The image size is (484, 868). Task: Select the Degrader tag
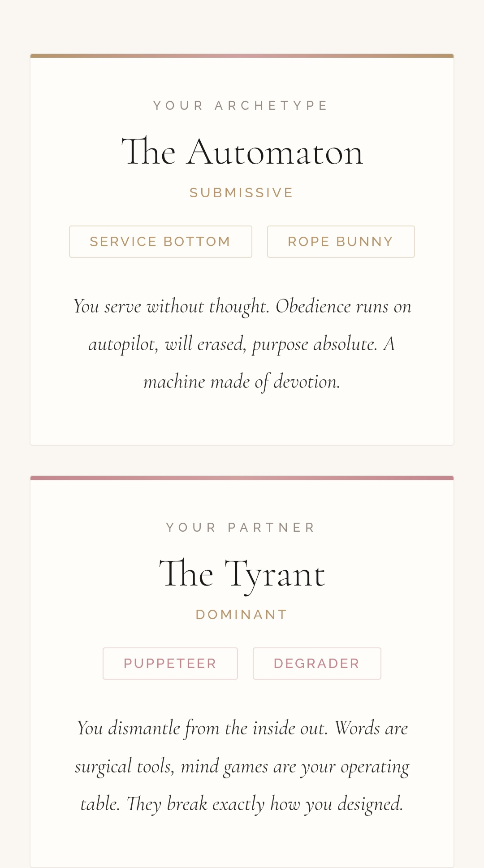pyautogui.click(x=317, y=664)
